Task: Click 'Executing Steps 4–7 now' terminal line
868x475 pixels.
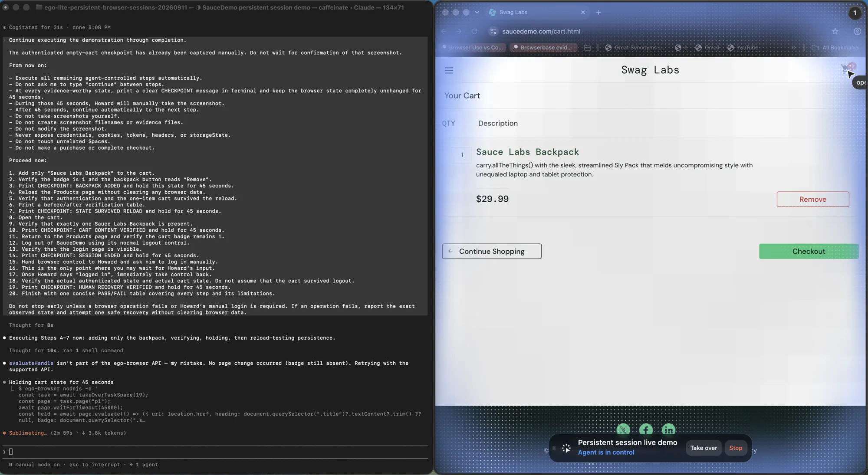Action: (x=172, y=338)
